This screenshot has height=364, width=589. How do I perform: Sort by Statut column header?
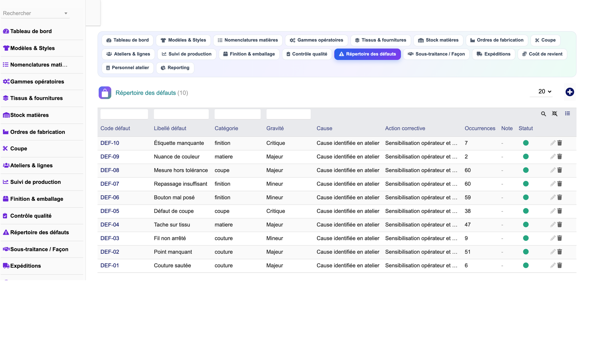[525, 128]
